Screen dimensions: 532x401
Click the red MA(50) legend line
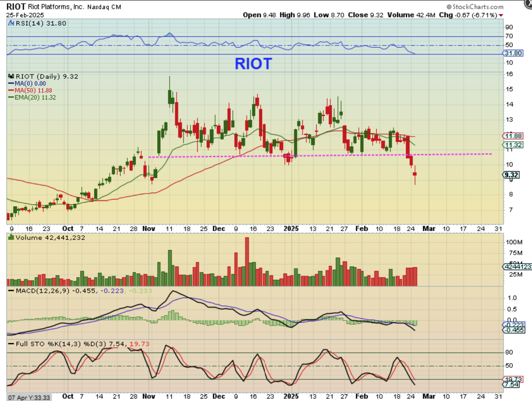11,90
